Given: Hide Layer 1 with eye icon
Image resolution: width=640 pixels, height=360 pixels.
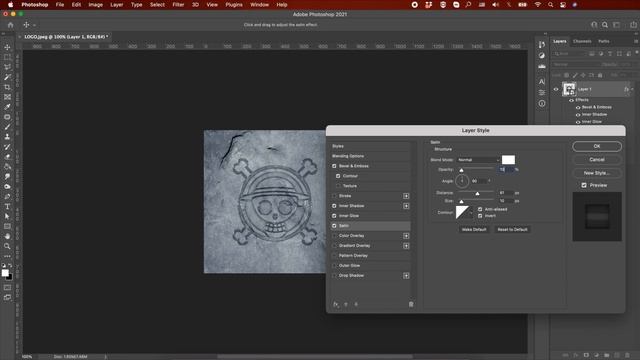Looking at the screenshot, I should [x=556, y=89].
